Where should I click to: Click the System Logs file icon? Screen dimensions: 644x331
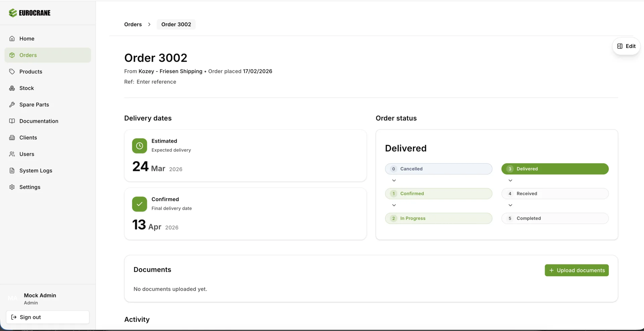coord(12,171)
